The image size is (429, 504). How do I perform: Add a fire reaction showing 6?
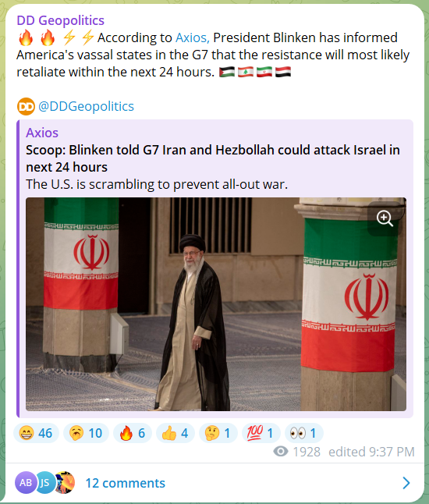133,433
